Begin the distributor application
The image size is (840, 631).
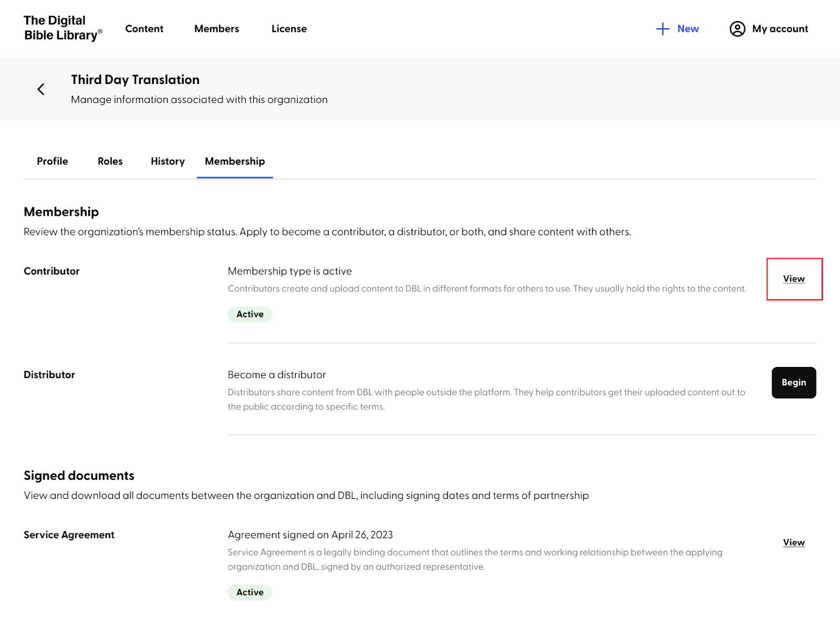click(794, 383)
